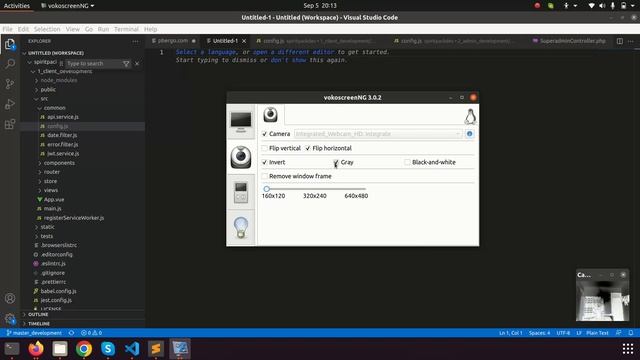Open the File menu

click(7, 29)
